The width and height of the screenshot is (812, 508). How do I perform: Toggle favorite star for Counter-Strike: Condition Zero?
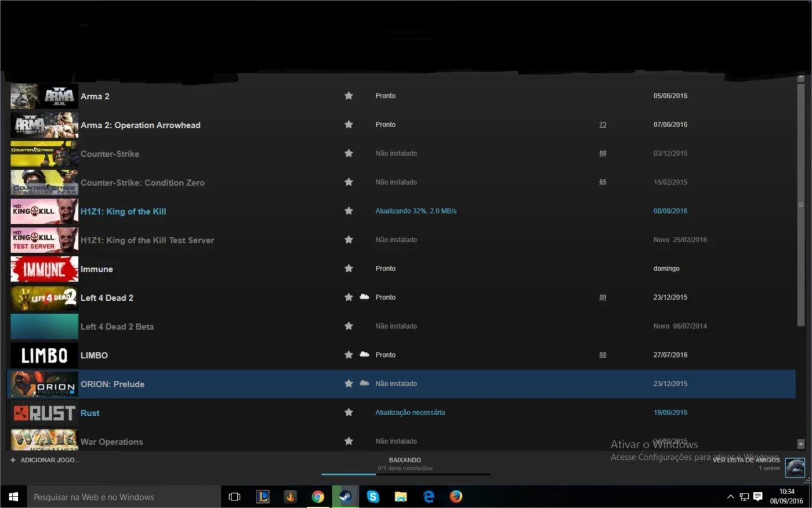(x=349, y=182)
